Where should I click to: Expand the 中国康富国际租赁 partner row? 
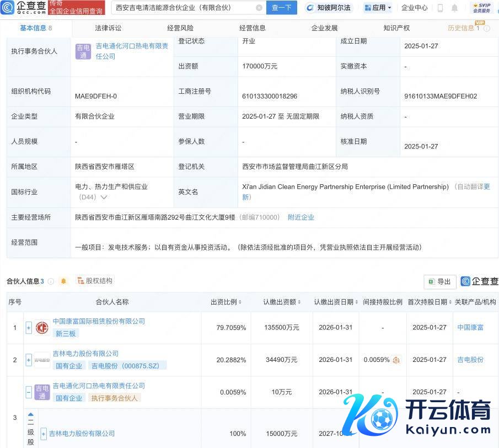click(x=29, y=328)
